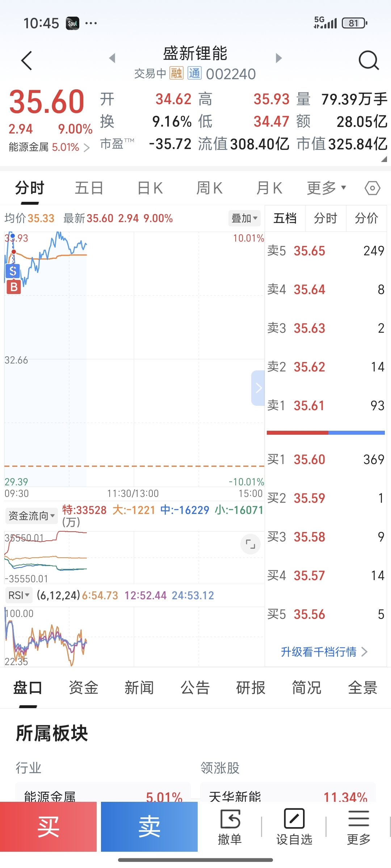Open the 资金流向 indicator dropdown

31,515
